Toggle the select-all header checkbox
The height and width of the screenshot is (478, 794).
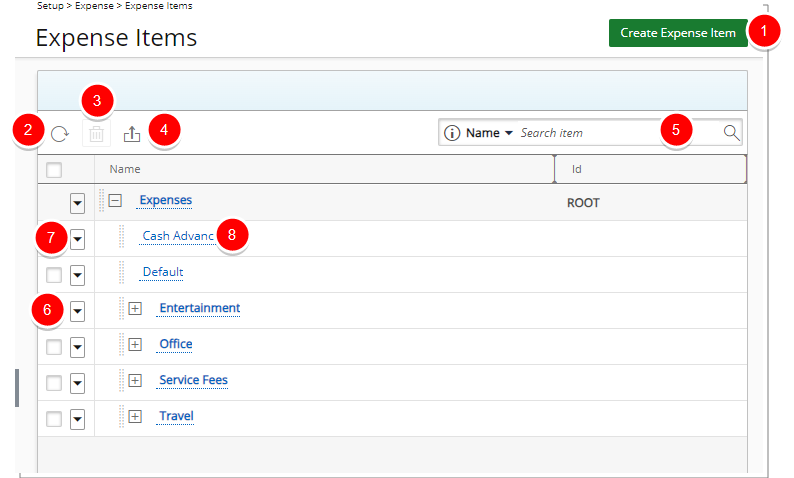tap(54, 170)
